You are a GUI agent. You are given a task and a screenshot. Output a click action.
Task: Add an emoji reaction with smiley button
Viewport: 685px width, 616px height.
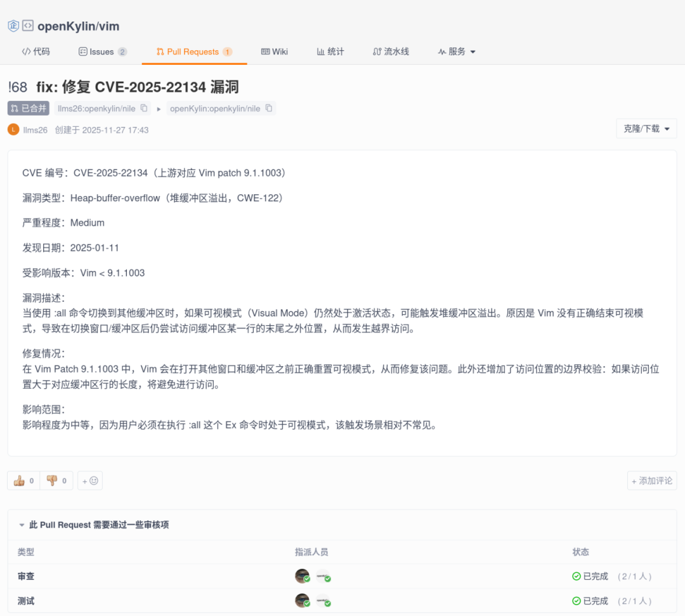[x=90, y=481]
